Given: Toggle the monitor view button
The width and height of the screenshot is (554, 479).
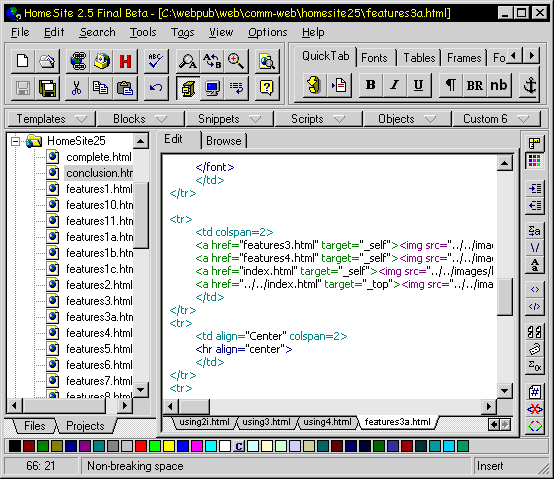Looking at the screenshot, I should tap(212, 88).
